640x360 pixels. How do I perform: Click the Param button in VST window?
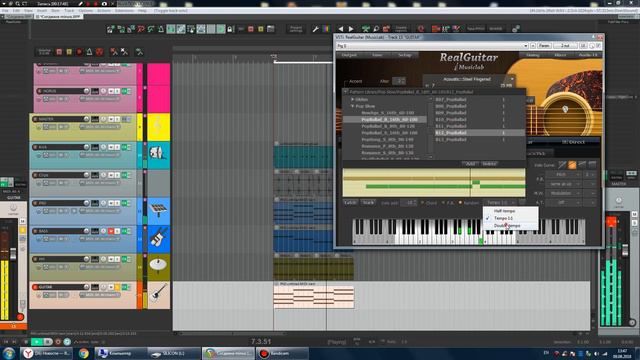(x=544, y=46)
